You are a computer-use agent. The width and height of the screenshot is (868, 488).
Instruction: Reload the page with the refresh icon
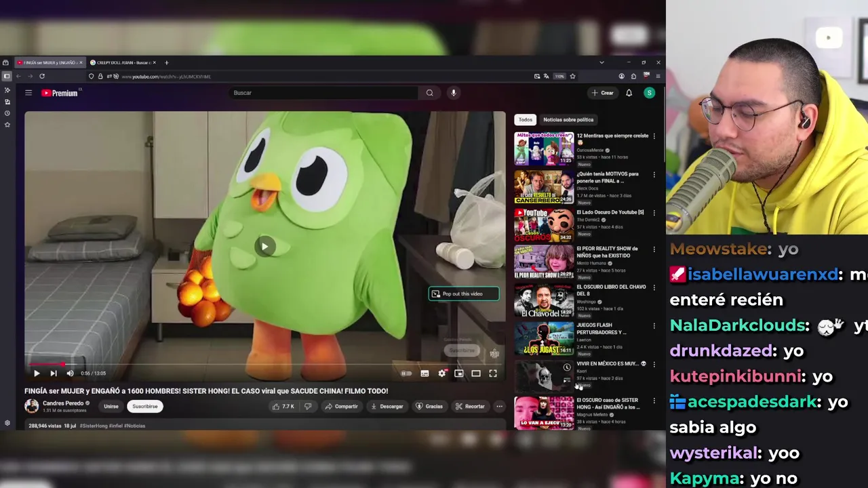pyautogui.click(x=42, y=77)
